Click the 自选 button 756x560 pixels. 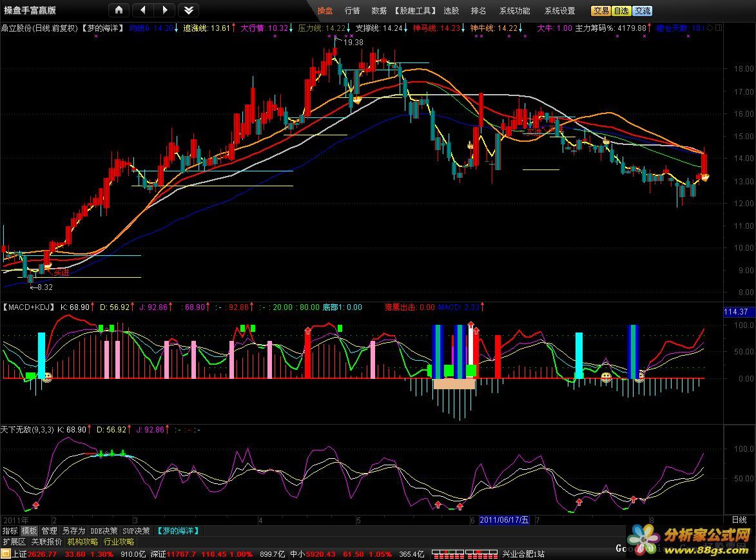621,10
